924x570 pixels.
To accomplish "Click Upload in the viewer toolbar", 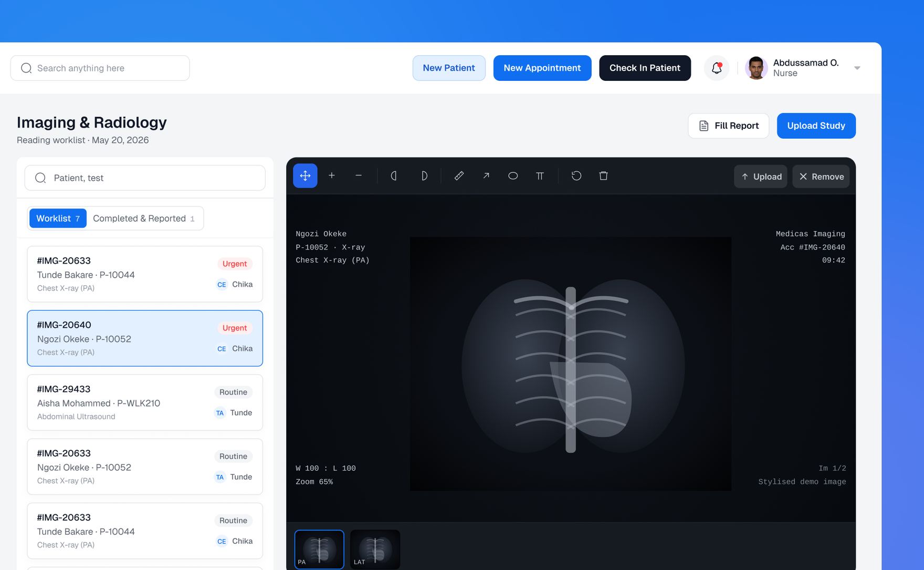I will click(x=761, y=177).
